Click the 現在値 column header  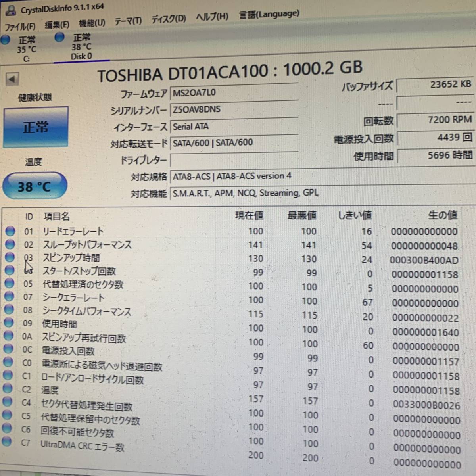pyautogui.click(x=249, y=215)
